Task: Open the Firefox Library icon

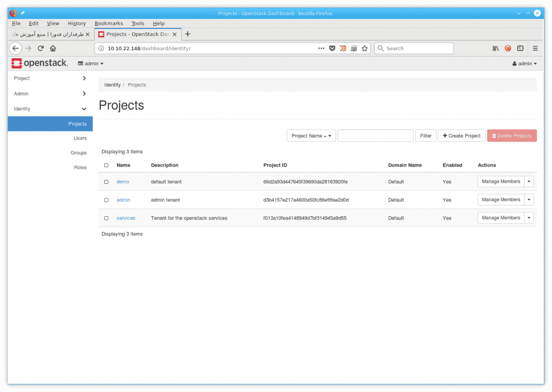Action: click(x=495, y=48)
